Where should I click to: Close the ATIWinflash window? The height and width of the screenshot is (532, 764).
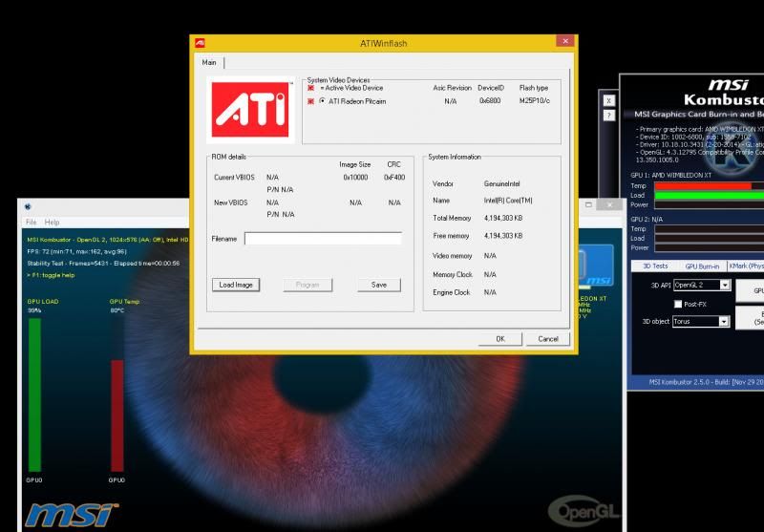click(x=565, y=41)
